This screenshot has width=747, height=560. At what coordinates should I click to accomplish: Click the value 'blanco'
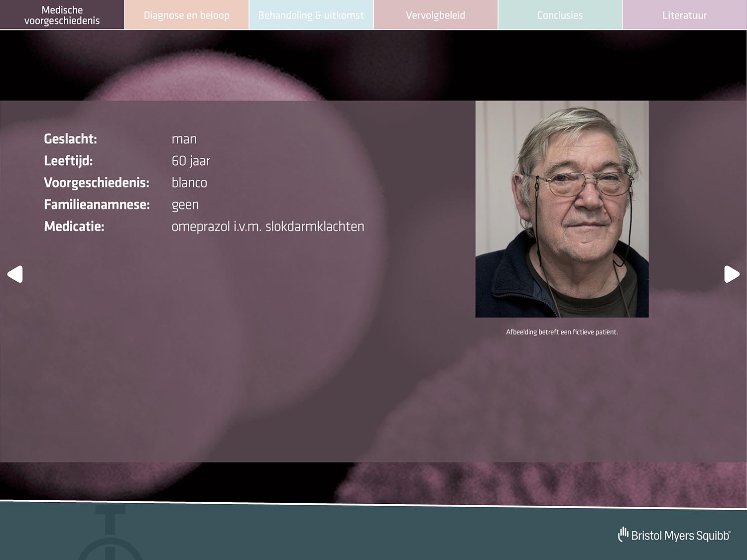pyautogui.click(x=189, y=183)
